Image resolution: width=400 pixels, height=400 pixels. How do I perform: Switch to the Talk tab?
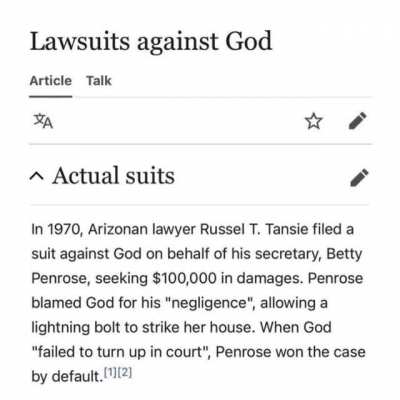click(x=99, y=81)
